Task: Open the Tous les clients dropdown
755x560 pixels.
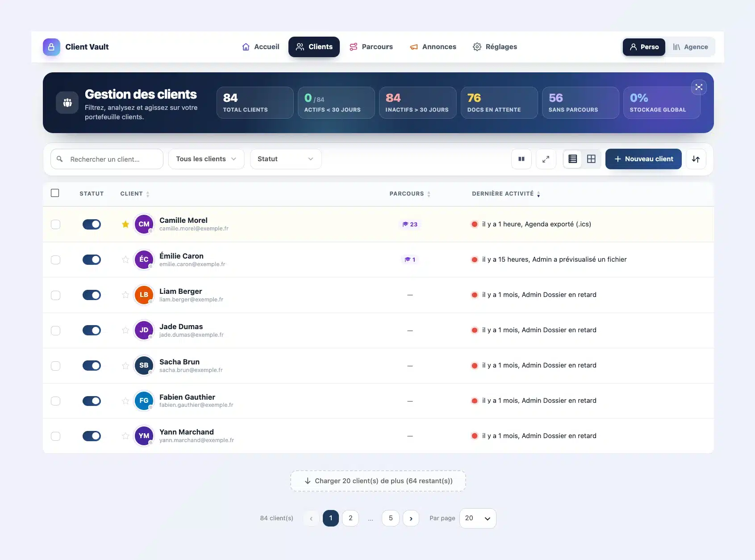Action: (206, 159)
